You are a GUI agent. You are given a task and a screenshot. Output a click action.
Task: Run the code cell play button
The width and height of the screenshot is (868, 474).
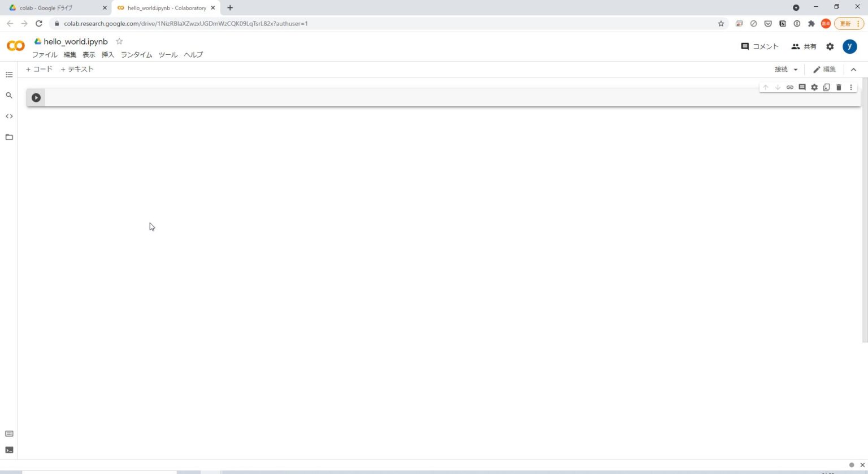tap(36, 97)
